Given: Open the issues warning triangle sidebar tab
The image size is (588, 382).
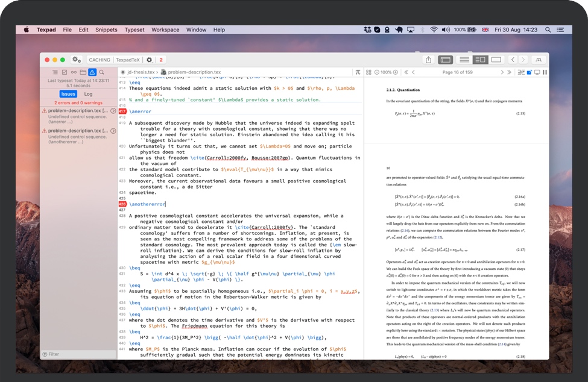Looking at the screenshot, I should point(92,72).
